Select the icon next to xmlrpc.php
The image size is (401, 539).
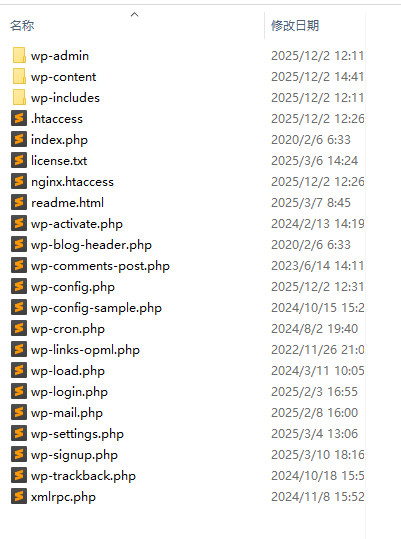click(19, 496)
